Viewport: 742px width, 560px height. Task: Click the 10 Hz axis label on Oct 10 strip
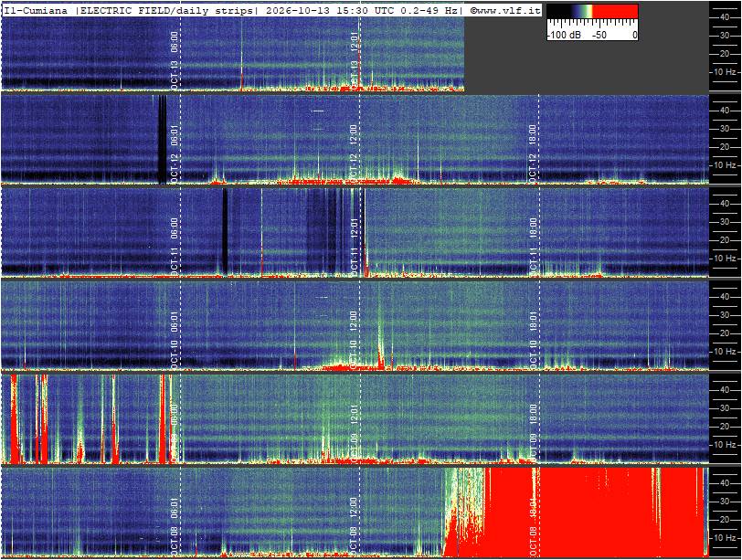click(725, 352)
